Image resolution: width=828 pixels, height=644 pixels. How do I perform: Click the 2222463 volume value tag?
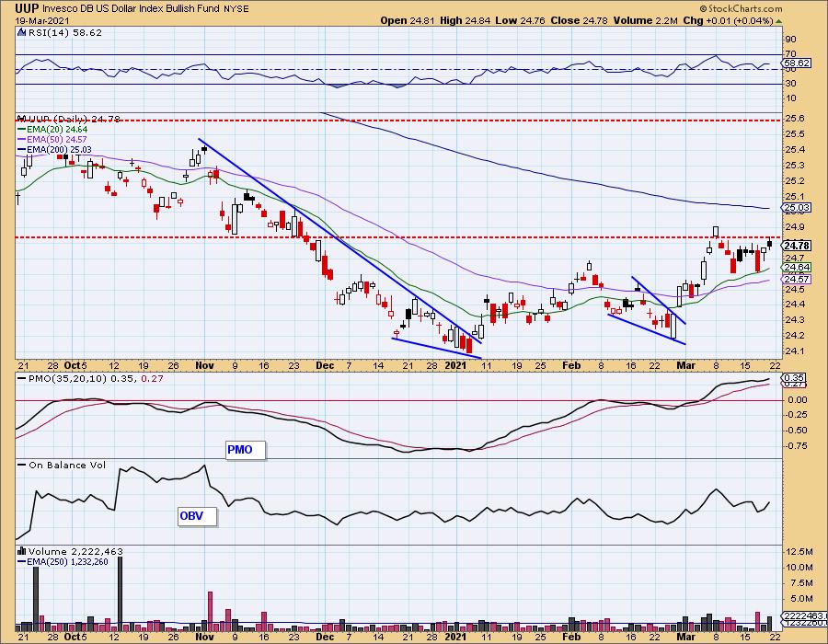[x=804, y=615]
